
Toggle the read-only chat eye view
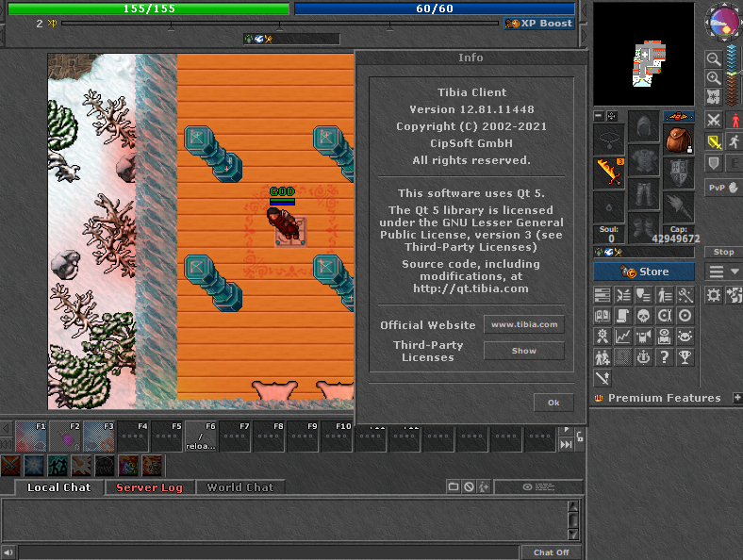(538, 487)
